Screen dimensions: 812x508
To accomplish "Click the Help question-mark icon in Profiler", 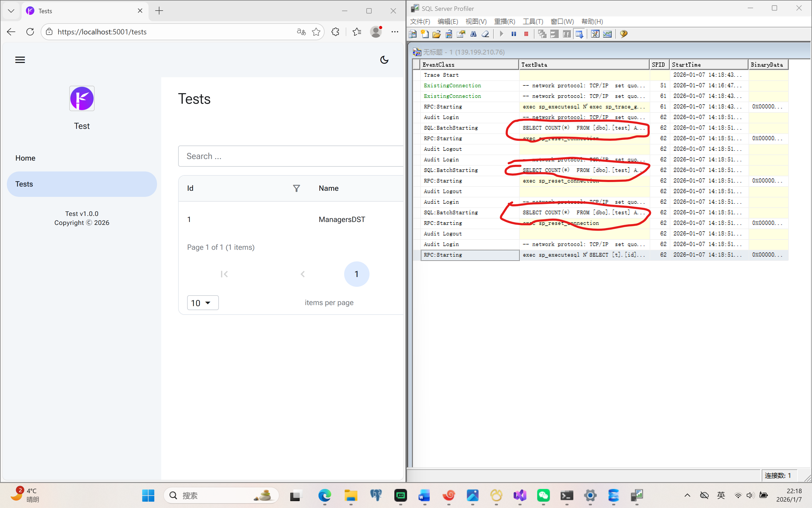I will (x=624, y=34).
